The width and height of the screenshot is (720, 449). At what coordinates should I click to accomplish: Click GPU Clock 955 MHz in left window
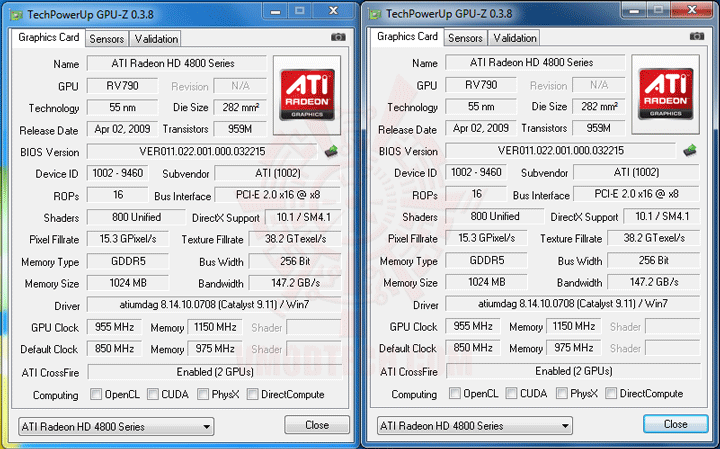114,327
